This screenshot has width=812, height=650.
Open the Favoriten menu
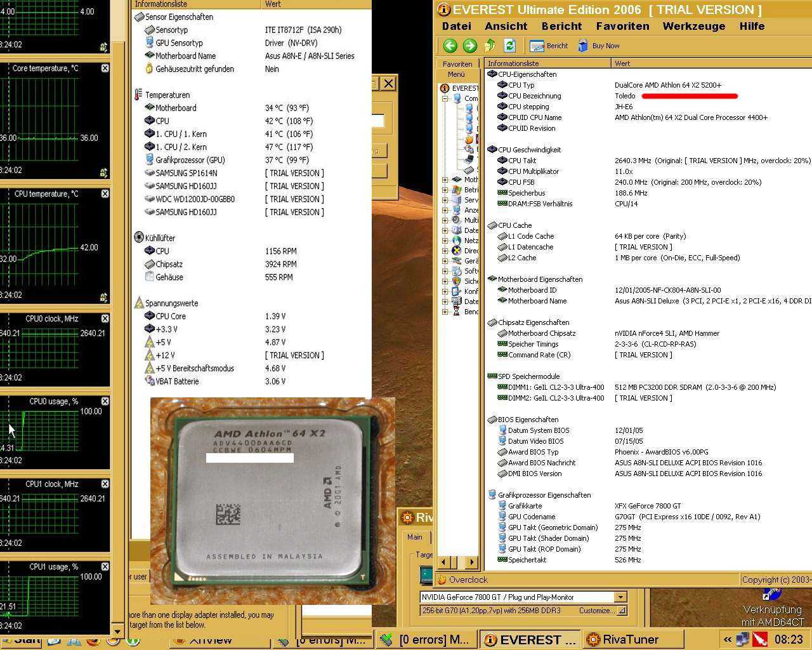coord(622,26)
